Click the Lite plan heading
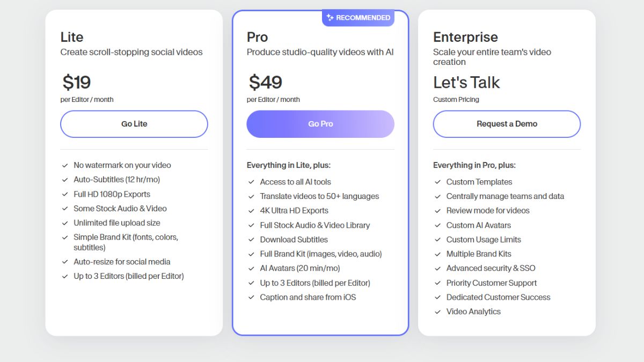 point(72,37)
